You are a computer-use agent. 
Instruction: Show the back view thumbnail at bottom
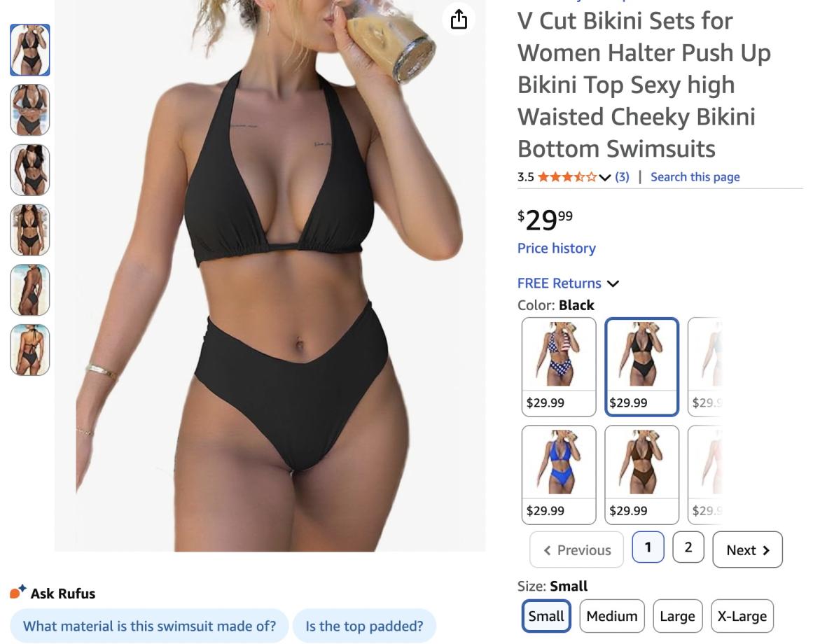[x=30, y=350]
